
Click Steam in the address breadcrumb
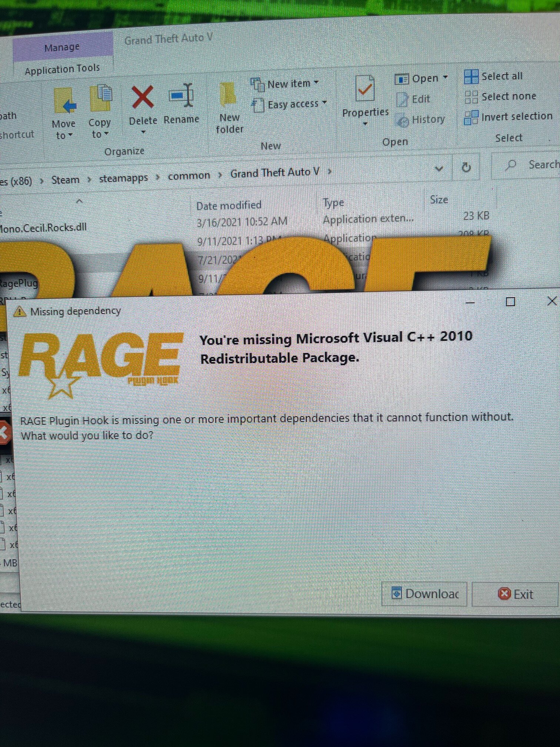point(65,180)
